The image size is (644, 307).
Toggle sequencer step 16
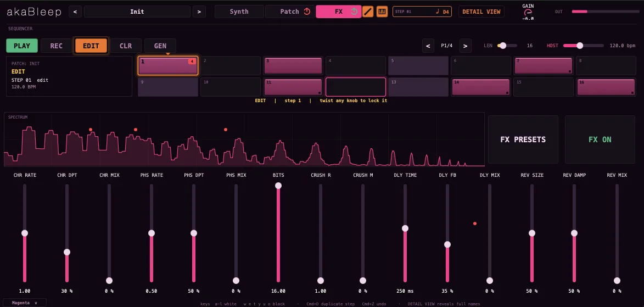[x=606, y=87]
